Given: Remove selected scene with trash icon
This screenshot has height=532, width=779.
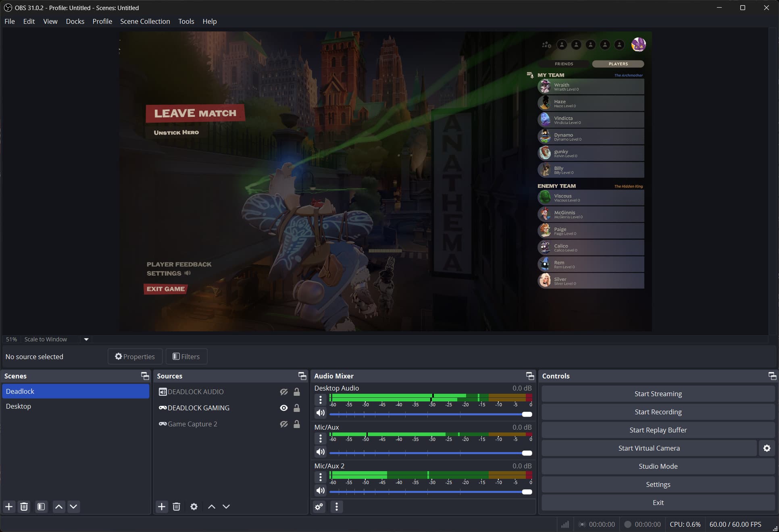Looking at the screenshot, I should tap(24, 507).
